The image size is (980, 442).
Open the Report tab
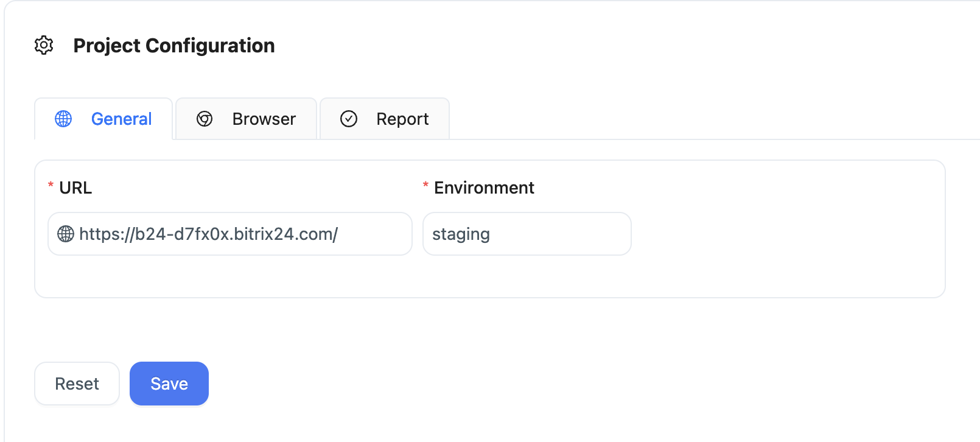(x=385, y=119)
